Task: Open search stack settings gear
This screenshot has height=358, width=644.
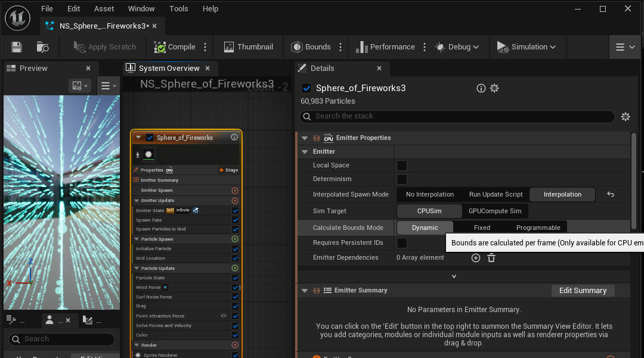Action: click(626, 117)
